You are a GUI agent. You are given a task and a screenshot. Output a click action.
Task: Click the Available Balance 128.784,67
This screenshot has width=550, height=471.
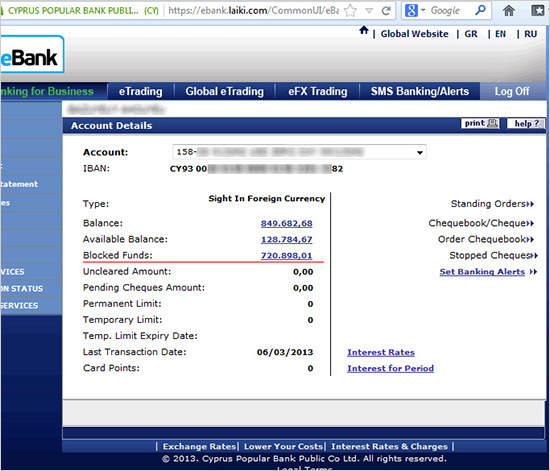(287, 240)
